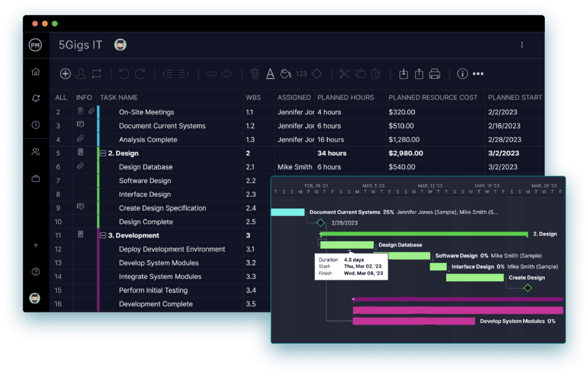The width and height of the screenshot is (588, 373).
Task: Add a new task with the plus icon
Action: pyautogui.click(x=65, y=74)
